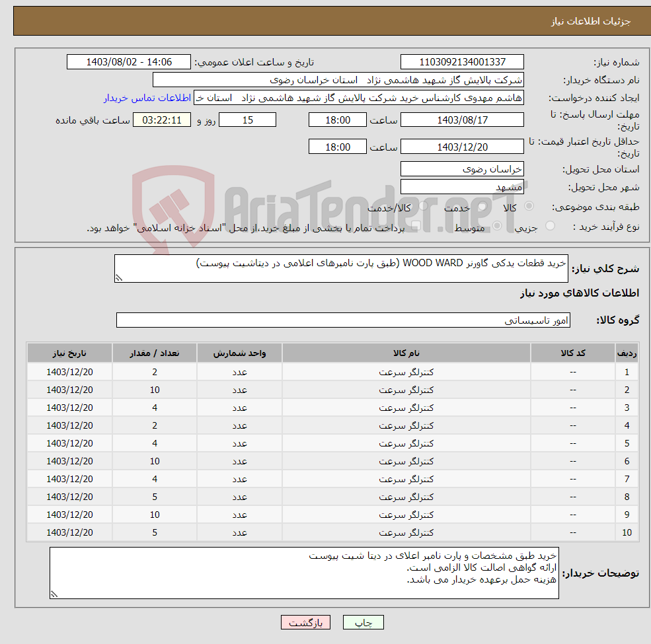The height and width of the screenshot is (644, 651).
Task: Click the resize handle of توضیحات خریدار box
Action: [x=54, y=594]
